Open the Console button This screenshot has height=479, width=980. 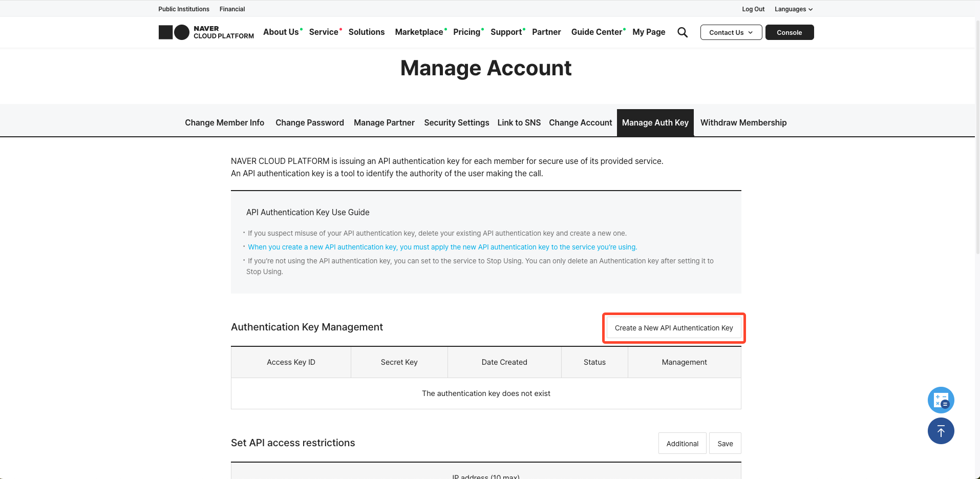pyautogui.click(x=790, y=32)
